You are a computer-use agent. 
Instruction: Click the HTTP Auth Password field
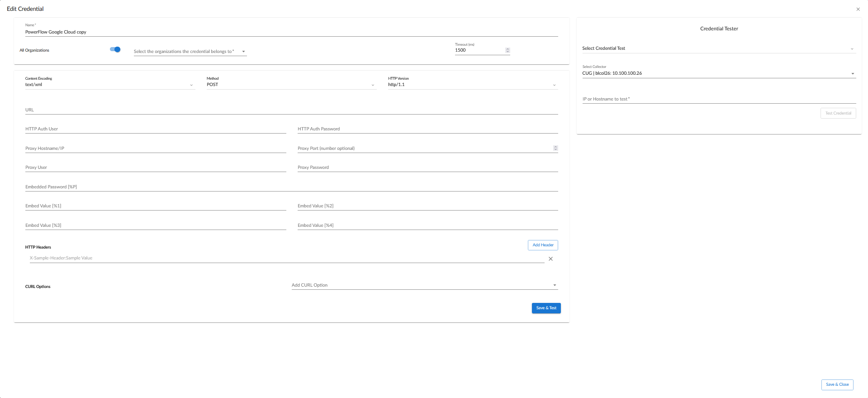tap(427, 129)
